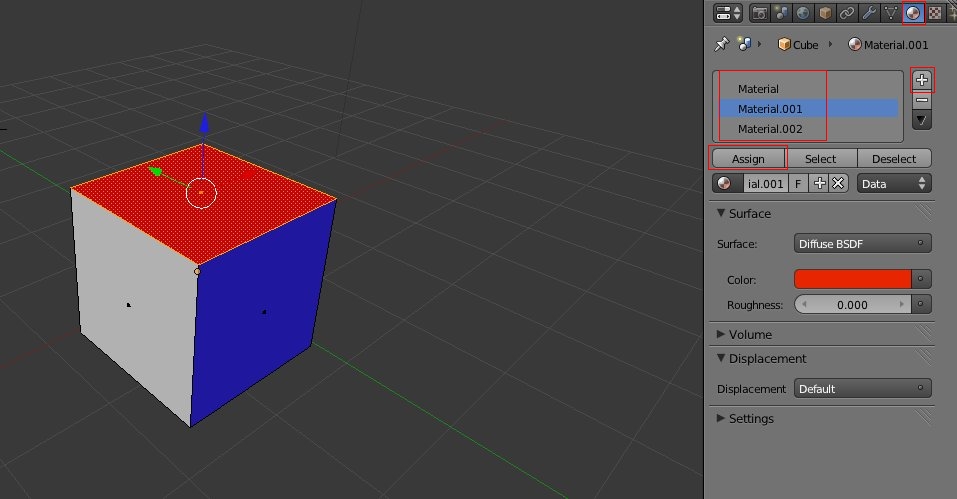Screen dimensions: 957x499
Task: Switch to the Render properties tab (camera icon)
Action: (759, 12)
